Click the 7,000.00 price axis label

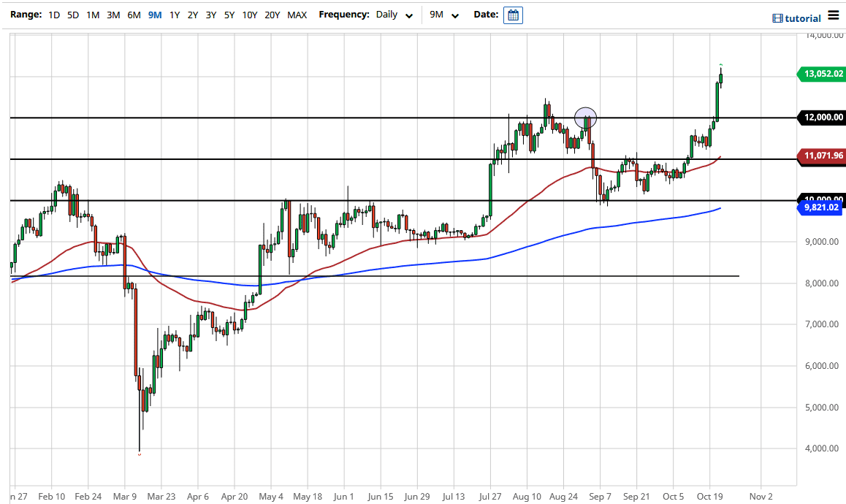pos(822,324)
